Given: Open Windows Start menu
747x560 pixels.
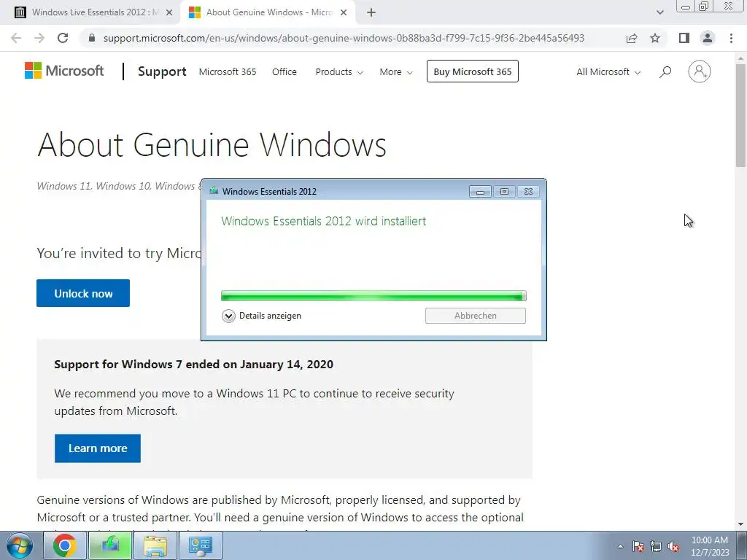Looking at the screenshot, I should click(x=20, y=545).
